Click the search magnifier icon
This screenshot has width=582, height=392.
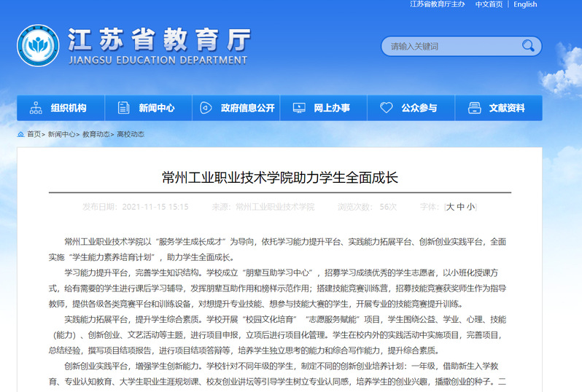coord(529,46)
